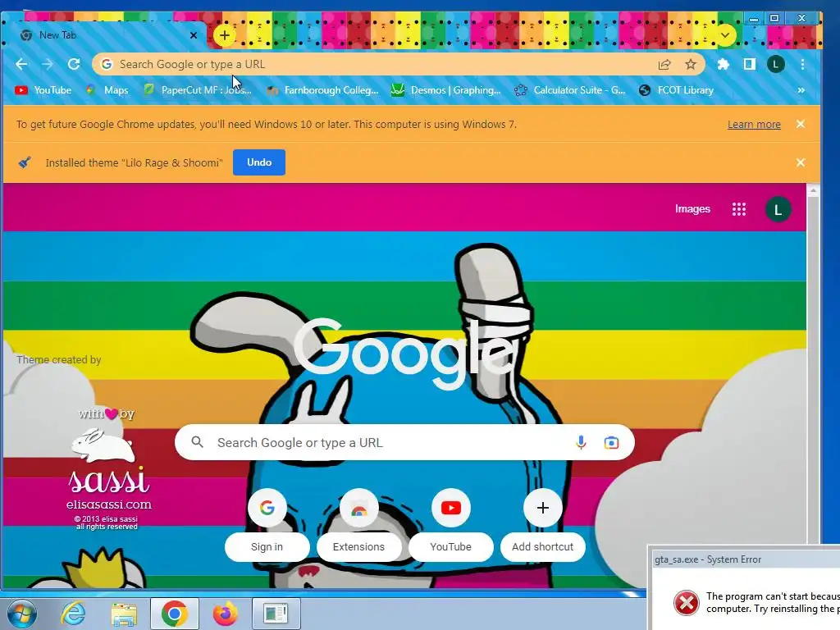This screenshot has height=630, width=840.
Task: Click the share this page icon
Action: tap(664, 65)
